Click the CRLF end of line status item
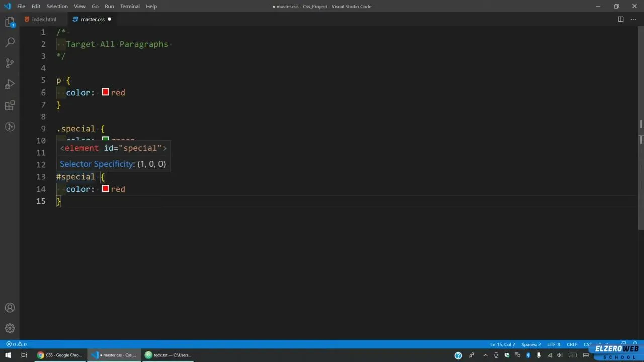This screenshot has width=644, height=362. [x=572, y=344]
